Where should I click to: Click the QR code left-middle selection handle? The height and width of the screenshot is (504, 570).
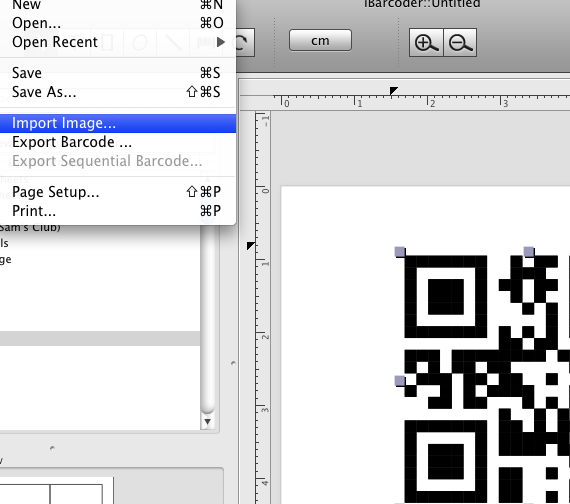click(x=400, y=381)
